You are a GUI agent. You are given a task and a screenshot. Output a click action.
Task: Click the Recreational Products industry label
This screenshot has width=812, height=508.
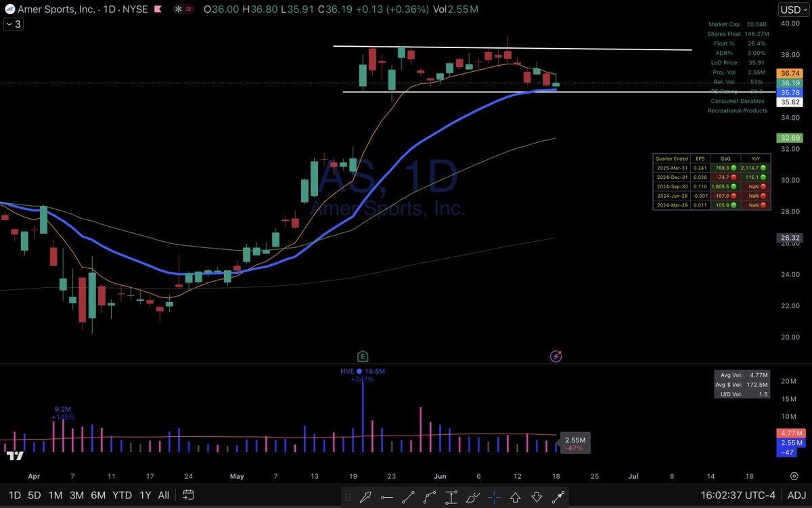pyautogui.click(x=738, y=110)
